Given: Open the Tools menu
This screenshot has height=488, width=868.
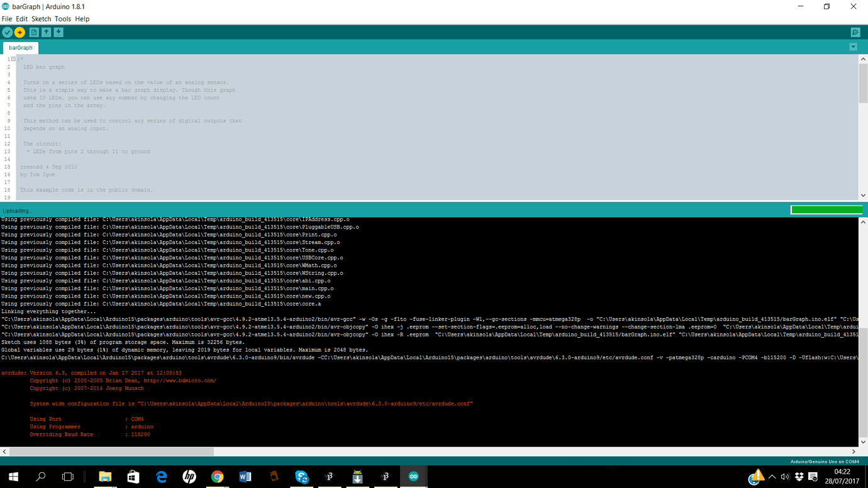Looking at the screenshot, I should click(62, 18).
